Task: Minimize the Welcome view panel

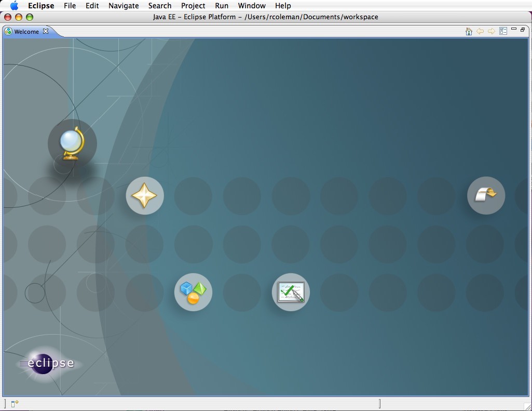Action: 514,30
